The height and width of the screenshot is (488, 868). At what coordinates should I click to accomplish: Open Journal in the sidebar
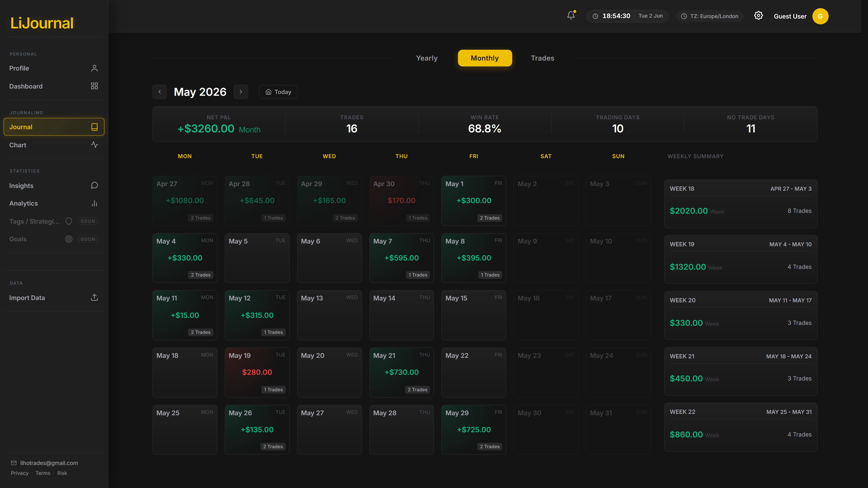coord(54,127)
